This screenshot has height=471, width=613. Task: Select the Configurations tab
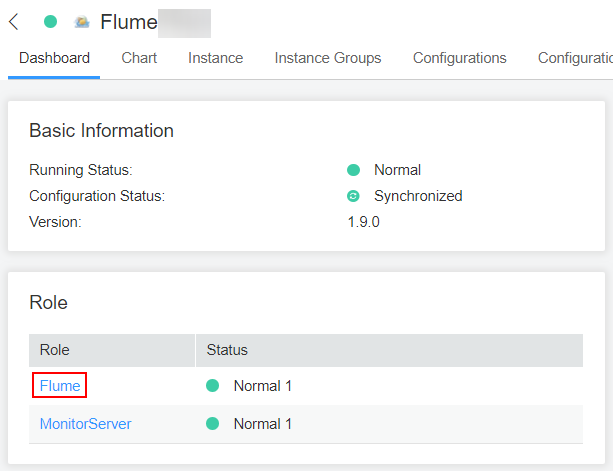tap(459, 58)
